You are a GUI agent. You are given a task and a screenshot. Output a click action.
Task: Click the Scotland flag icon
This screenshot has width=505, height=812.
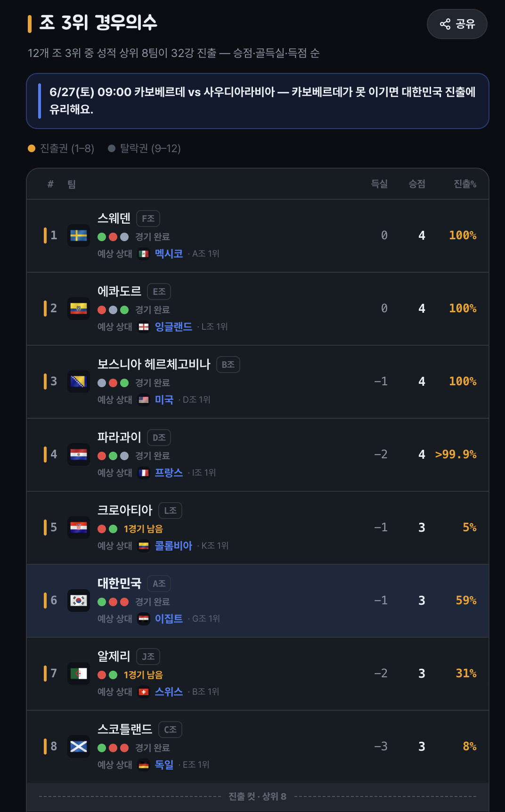click(x=79, y=747)
